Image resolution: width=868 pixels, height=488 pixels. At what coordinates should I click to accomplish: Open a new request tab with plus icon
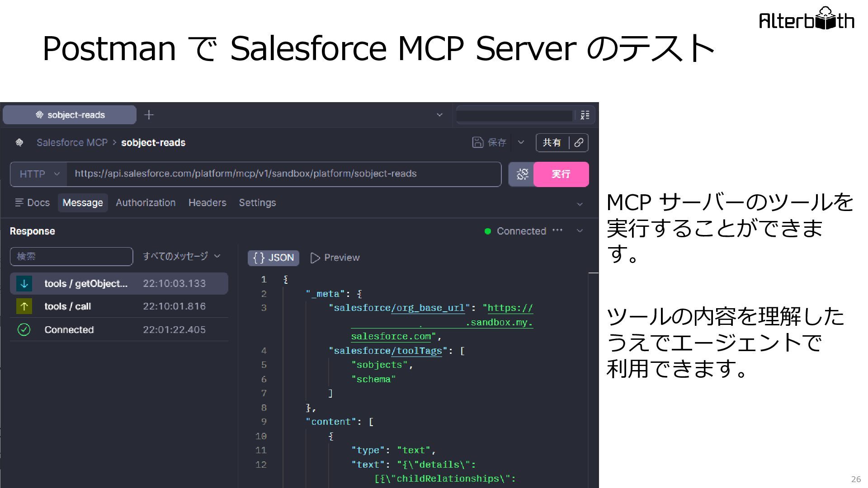click(149, 115)
